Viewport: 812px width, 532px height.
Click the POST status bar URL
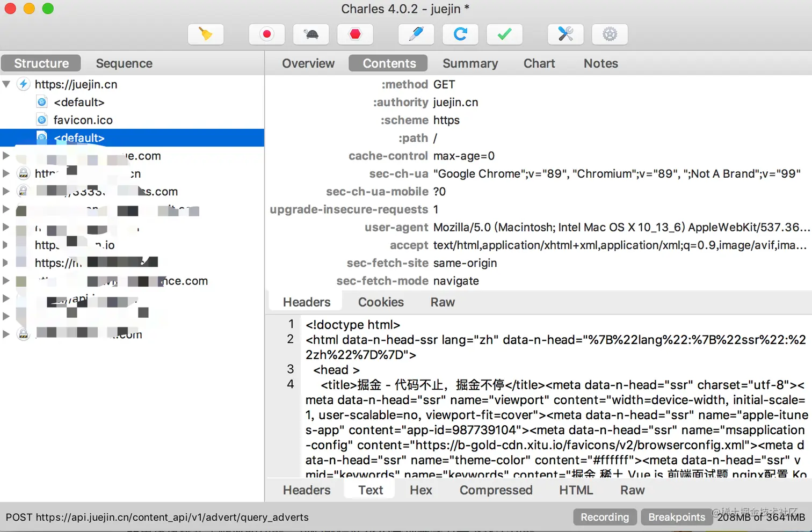coord(157,517)
